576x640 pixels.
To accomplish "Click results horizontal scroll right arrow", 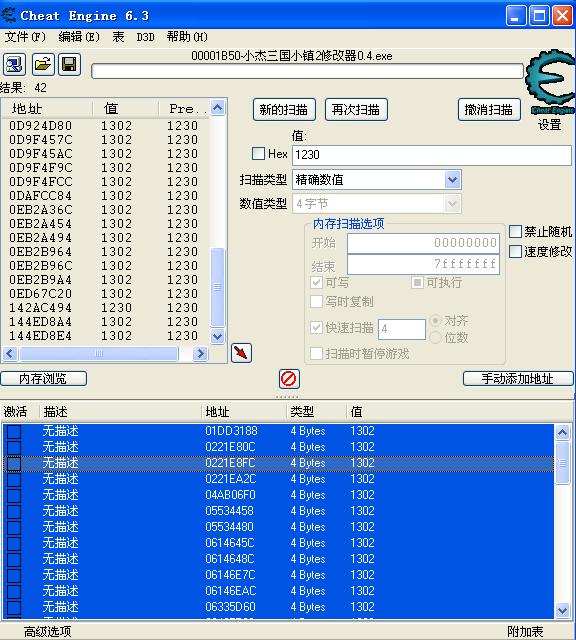I will pyautogui.click(x=200, y=353).
